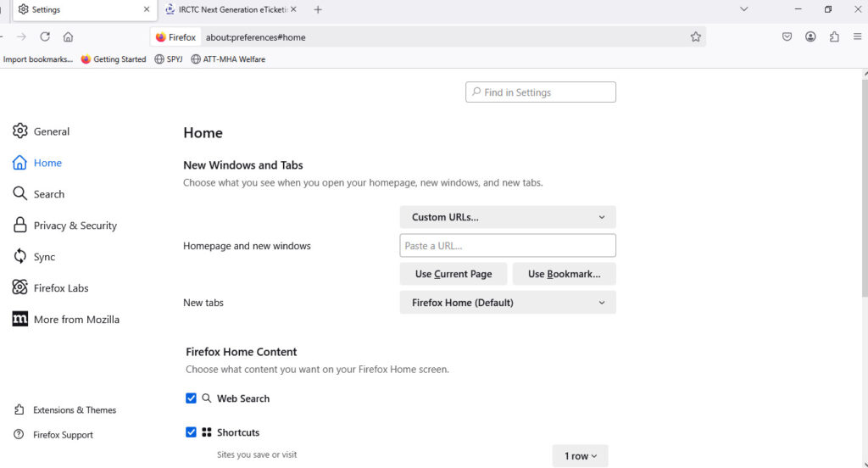Uncheck the Web Search checkbox
The width and height of the screenshot is (868, 468).
tap(191, 398)
